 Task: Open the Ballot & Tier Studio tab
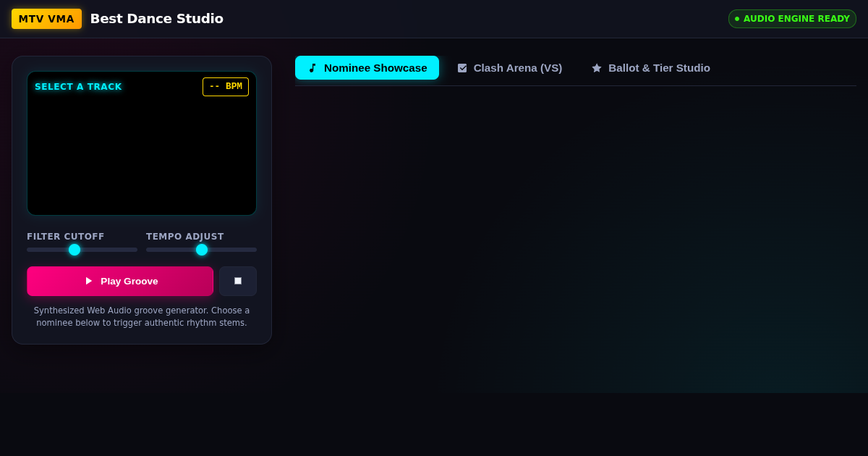(x=650, y=67)
